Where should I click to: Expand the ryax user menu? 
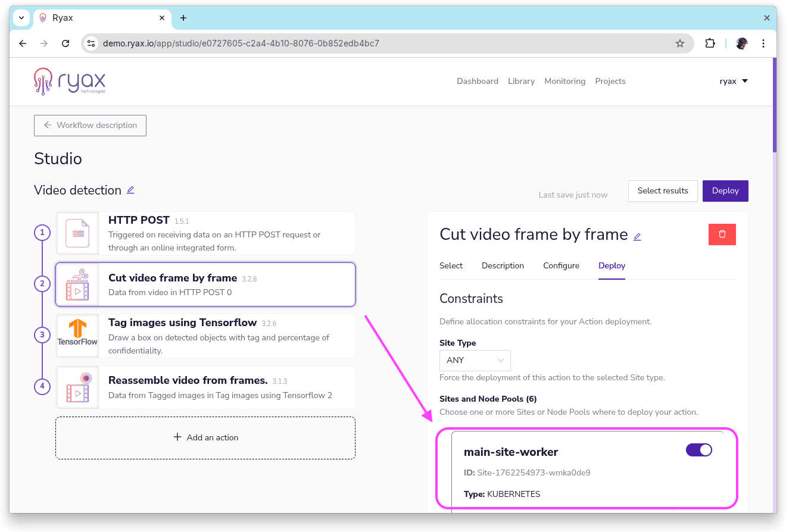tap(734, 81)
